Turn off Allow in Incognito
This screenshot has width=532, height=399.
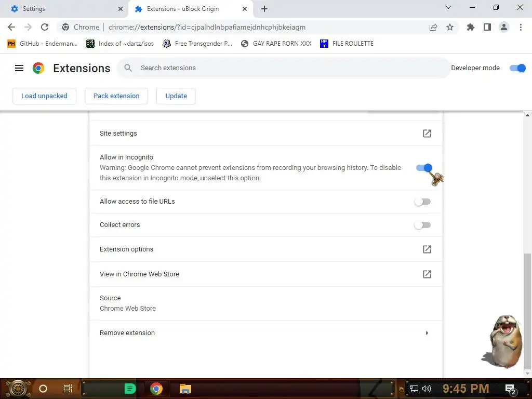point(424,168)
